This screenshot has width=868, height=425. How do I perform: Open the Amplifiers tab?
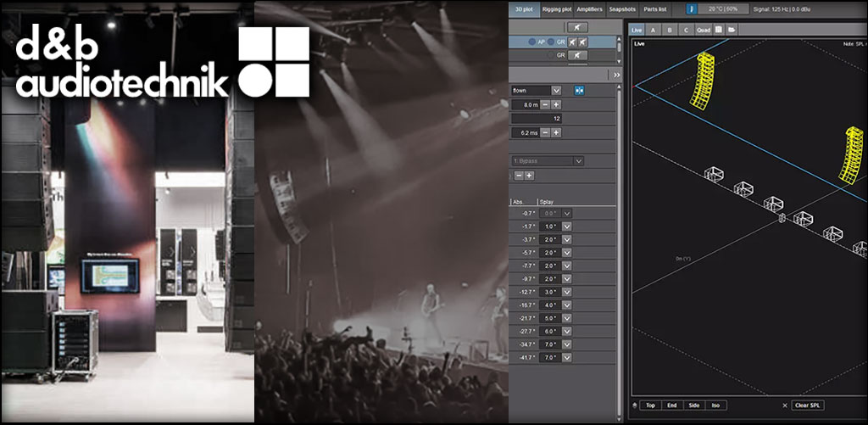[x=590, y=9]
